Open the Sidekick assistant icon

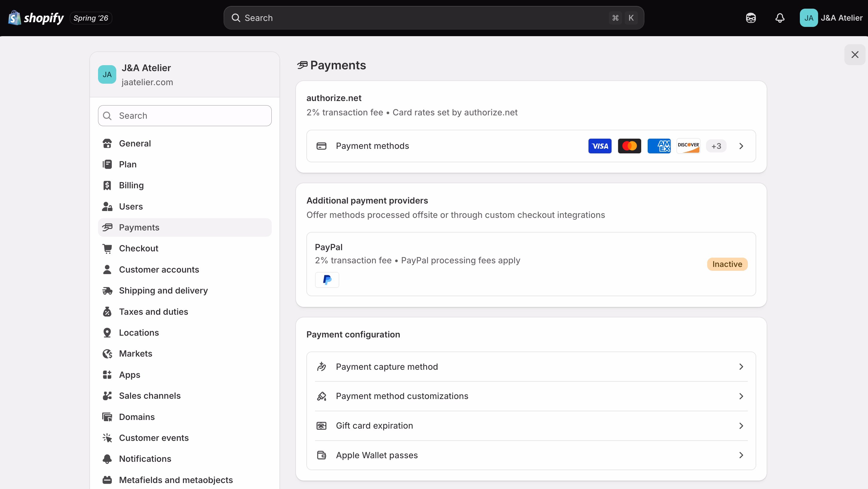pyautogui.click(x=751, y=18)
